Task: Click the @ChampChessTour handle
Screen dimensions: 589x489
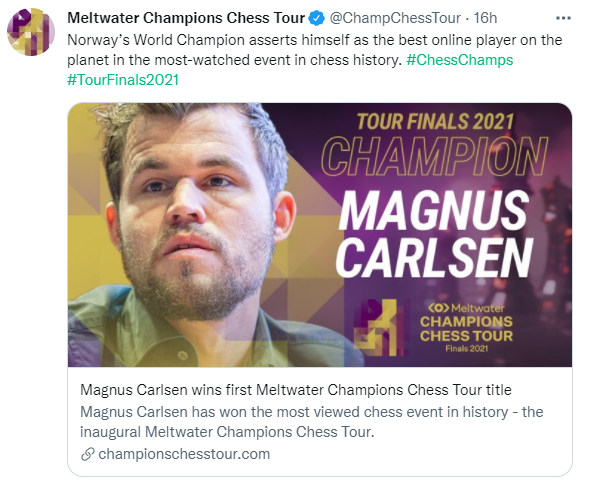Action: pyautogui.click(x=395, y=18)
